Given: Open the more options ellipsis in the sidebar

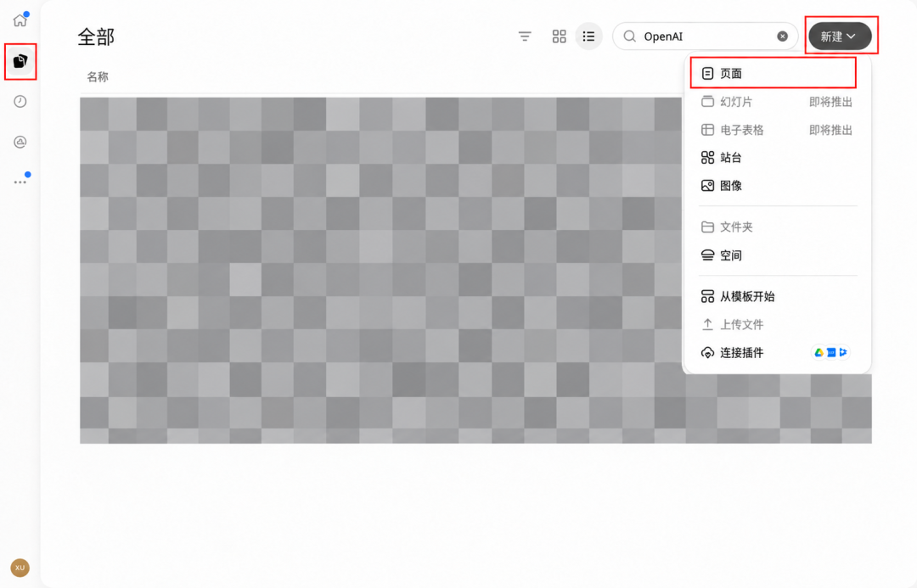Looking at the screenshot, I should 20,182.
